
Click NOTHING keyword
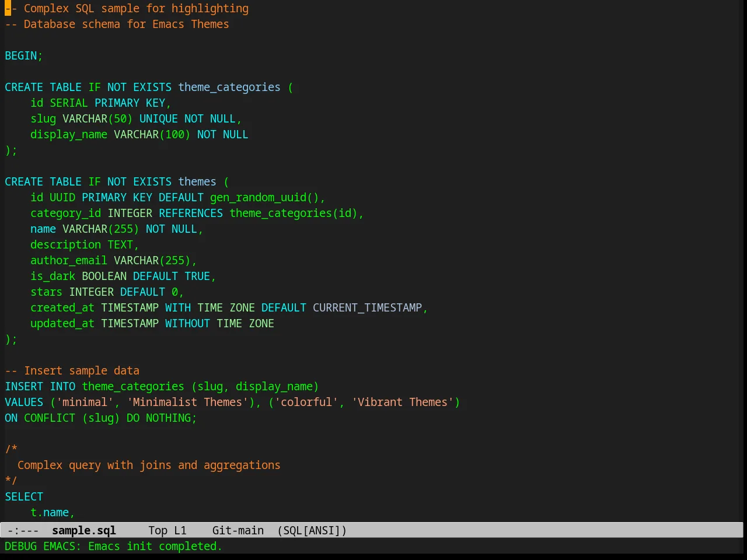tap(168, 418)
